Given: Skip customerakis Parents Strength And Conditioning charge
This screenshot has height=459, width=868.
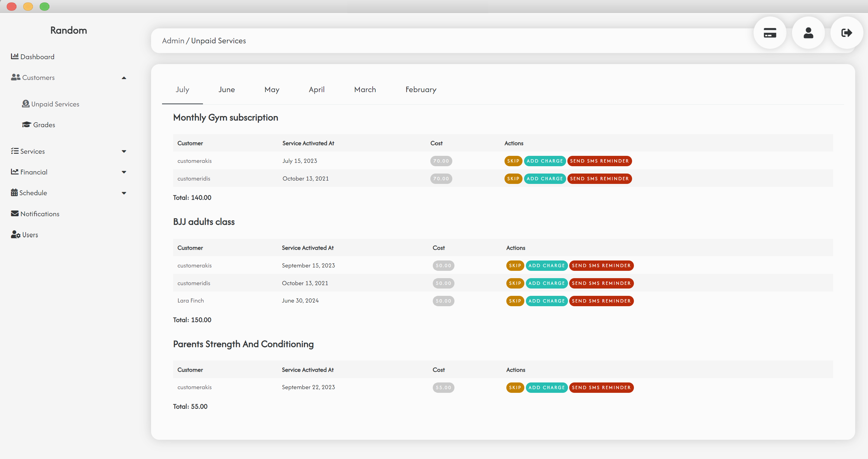Looking at the screenshot, I should (x=515, y=388).
